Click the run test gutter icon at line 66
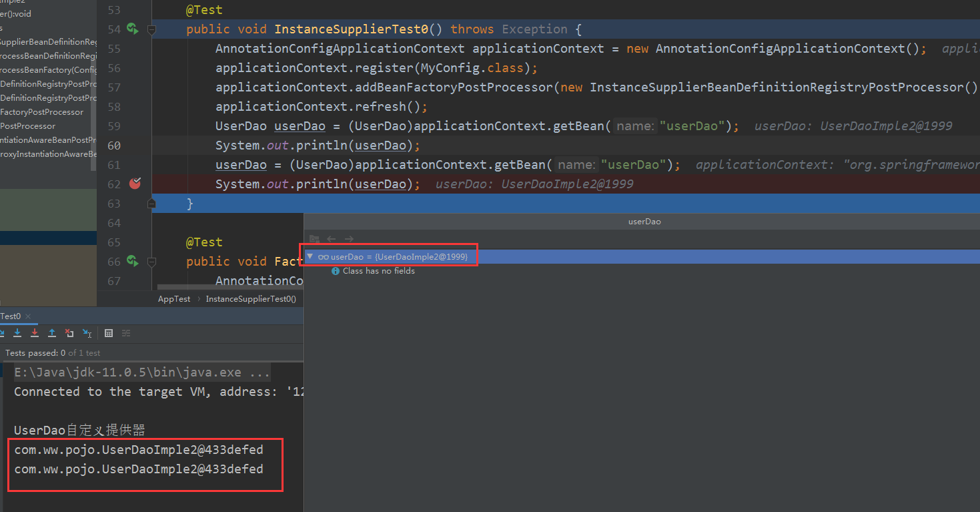The image size is (980, 512). 133,261
